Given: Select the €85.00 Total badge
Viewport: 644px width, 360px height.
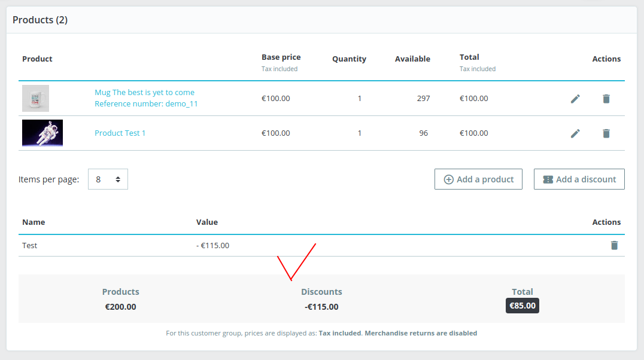Looking at the screenshot, I should click(522, 305).
